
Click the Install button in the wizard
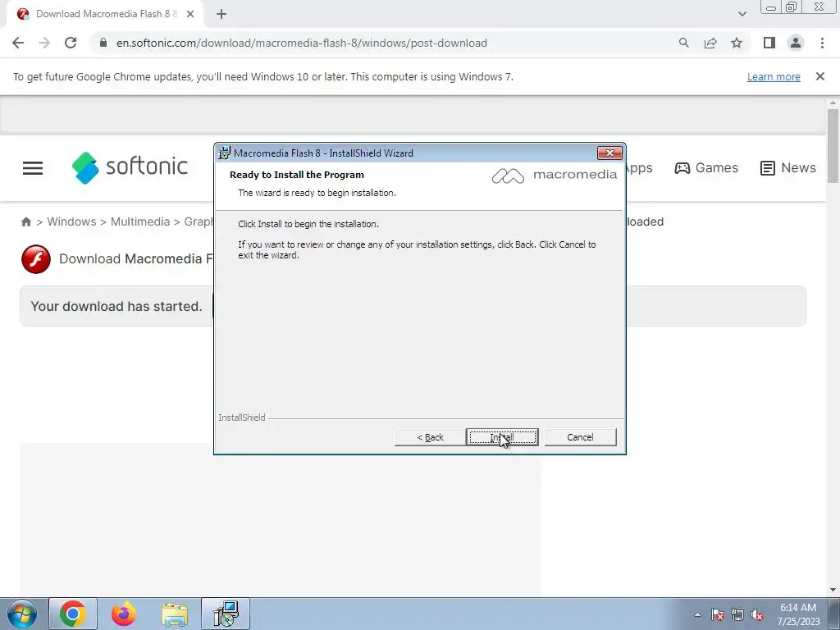coord(502,437)
